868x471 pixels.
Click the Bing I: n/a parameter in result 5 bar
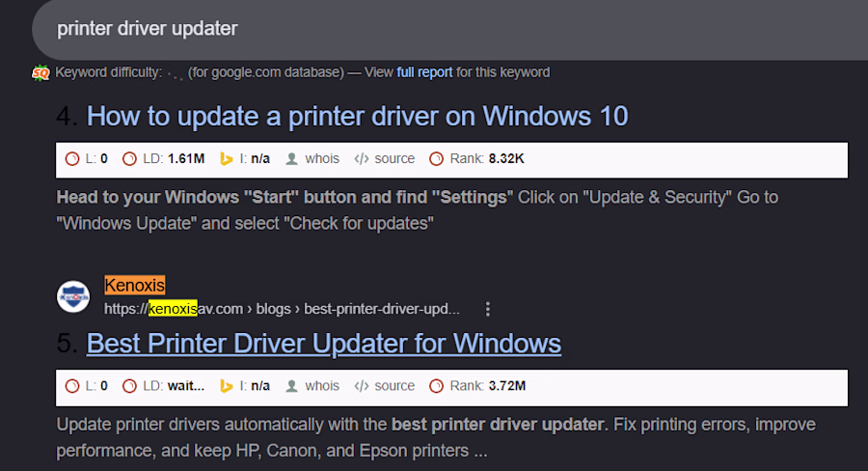(245, 386)
